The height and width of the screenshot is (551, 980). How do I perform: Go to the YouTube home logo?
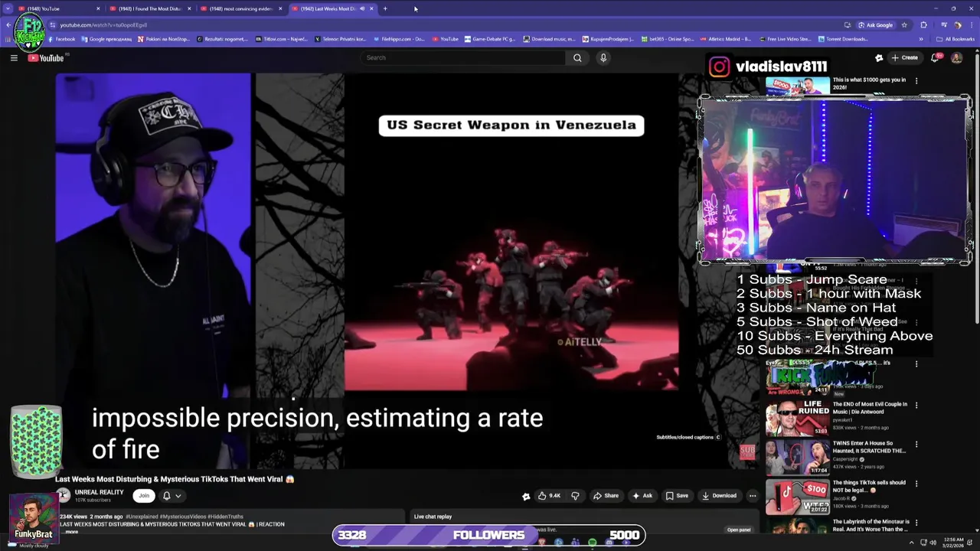(x=46, y=58)
